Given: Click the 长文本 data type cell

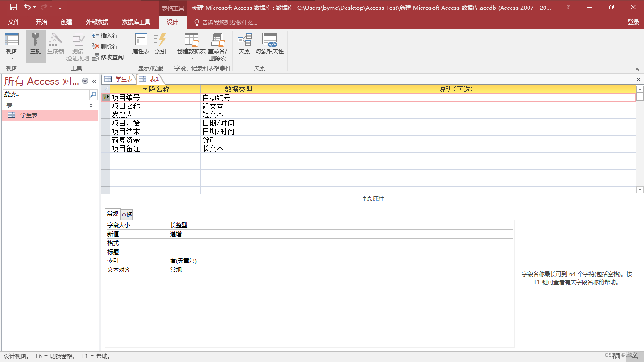Looking at the screenshot, I should (x=238, y=148).
